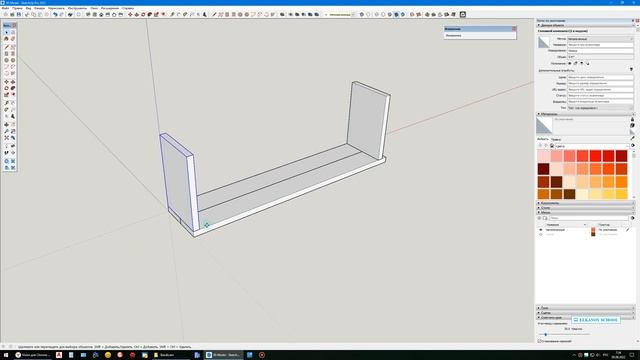Click the instance Название input field
The width and height of the screenshot is (640, 360).
(x=600, y=44)
